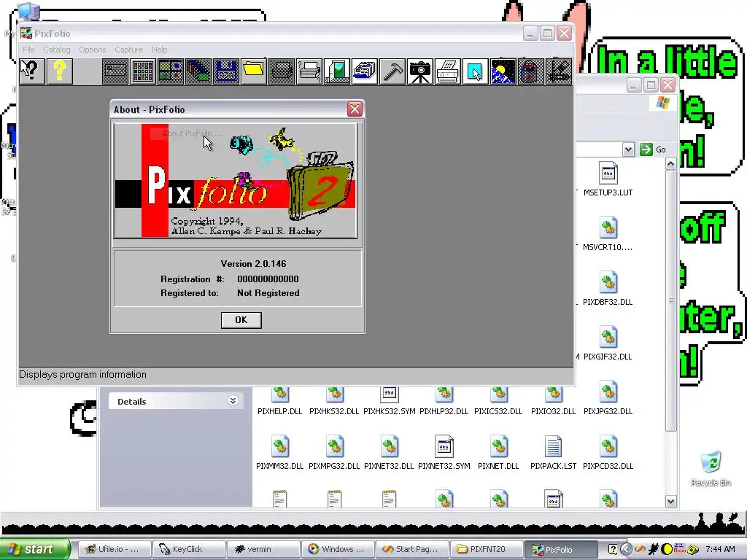Image resolution: width=747 pixels, height=560 pixels.
Task: Click the Explorer scrollbar down arrow
Action: tap(671, 502)
